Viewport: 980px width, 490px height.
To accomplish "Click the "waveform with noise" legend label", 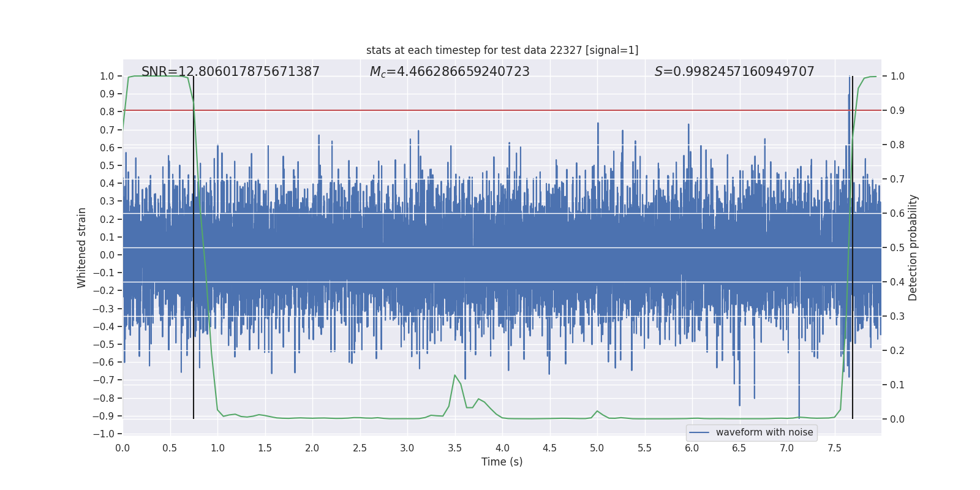I will [x=764, y=432].
